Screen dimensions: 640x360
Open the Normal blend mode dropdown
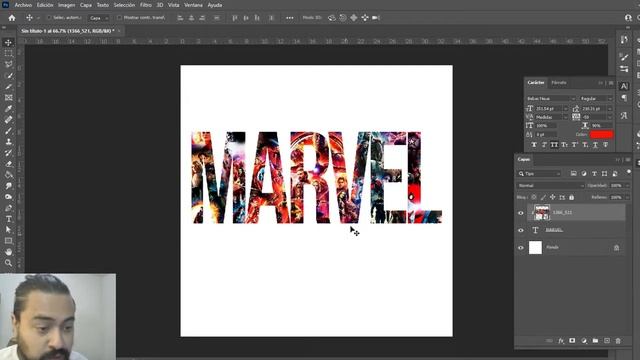[550, 185]
